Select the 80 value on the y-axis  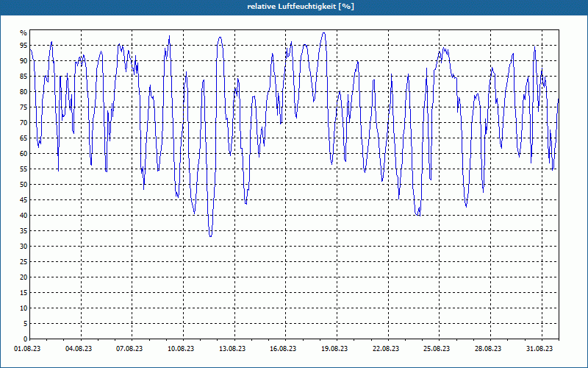coord(24,91)
